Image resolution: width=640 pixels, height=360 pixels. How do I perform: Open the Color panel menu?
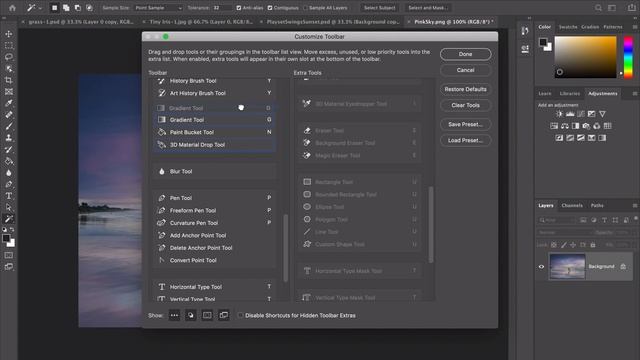(635, 27)
